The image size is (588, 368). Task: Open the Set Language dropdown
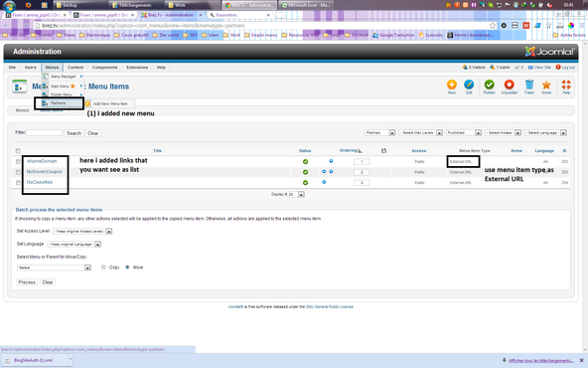73,245
